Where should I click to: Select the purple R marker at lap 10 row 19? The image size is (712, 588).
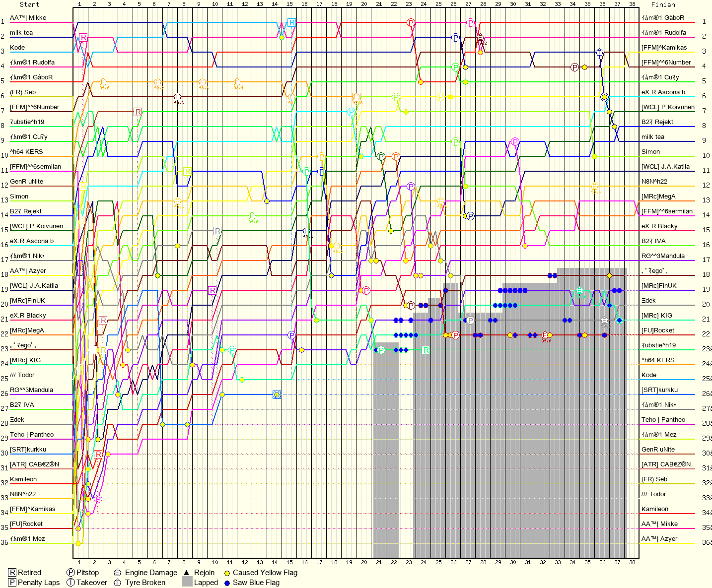213,290
